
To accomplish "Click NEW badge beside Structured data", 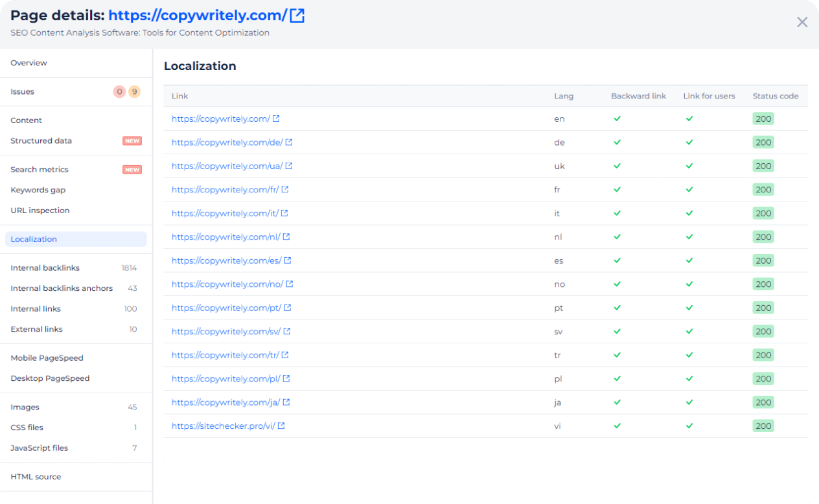I will pos(132,141).
